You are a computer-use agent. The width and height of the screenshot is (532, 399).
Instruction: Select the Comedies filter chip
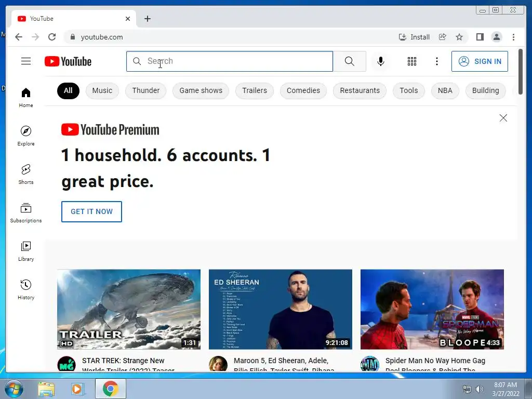click(303, 90)
